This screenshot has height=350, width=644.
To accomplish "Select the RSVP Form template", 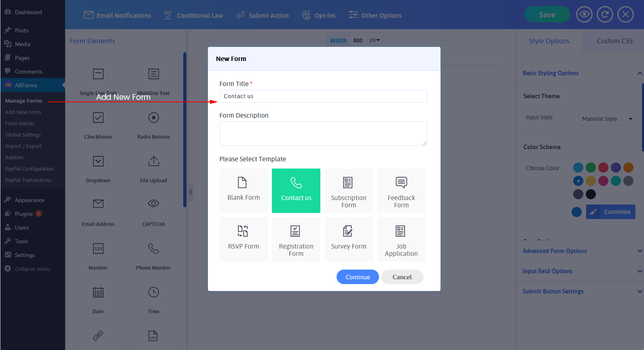I will (244, 239).
